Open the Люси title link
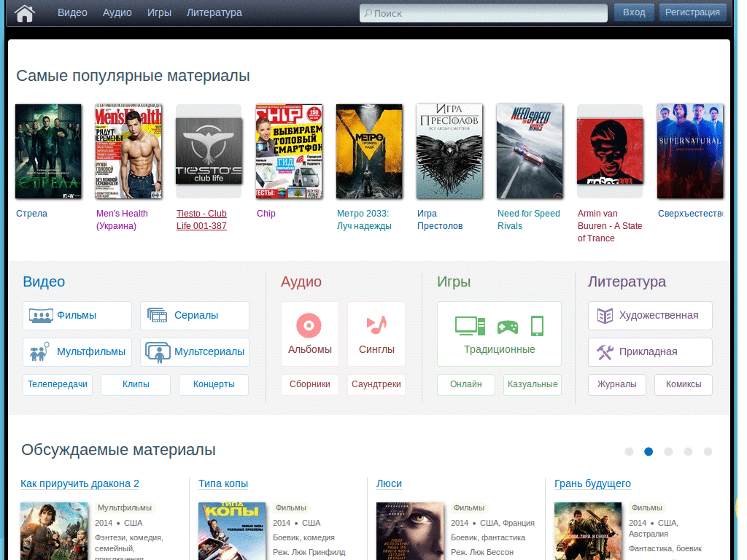The height and width of the screenshot is (560, 747). [x=390, y=484]
